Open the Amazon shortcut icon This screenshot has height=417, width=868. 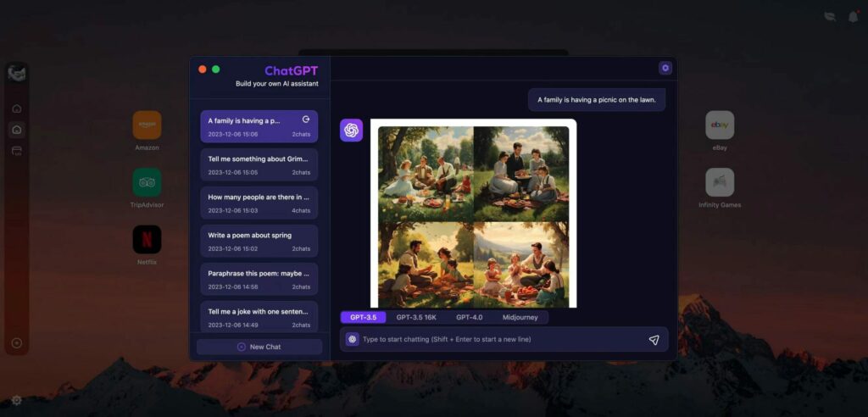click(x=147, y=125)
